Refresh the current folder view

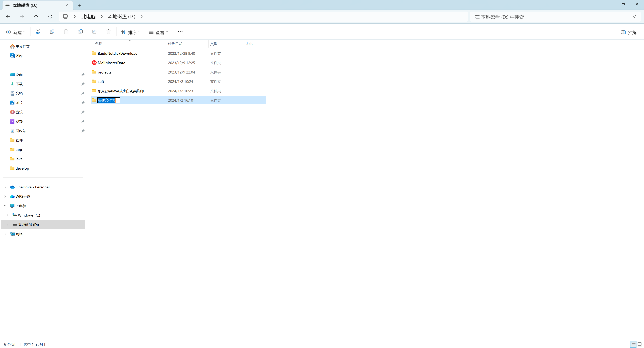pyautogui.click(x=50, y=16)
